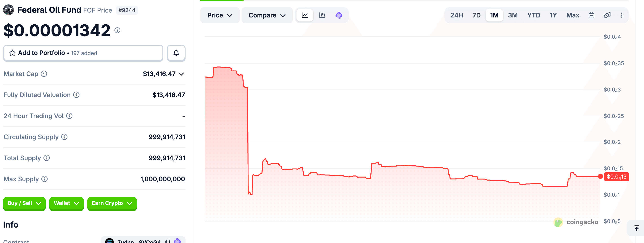Open the Earn Crypto dropdown
Screen dimensions: 644x243
[x=112, y=203]
